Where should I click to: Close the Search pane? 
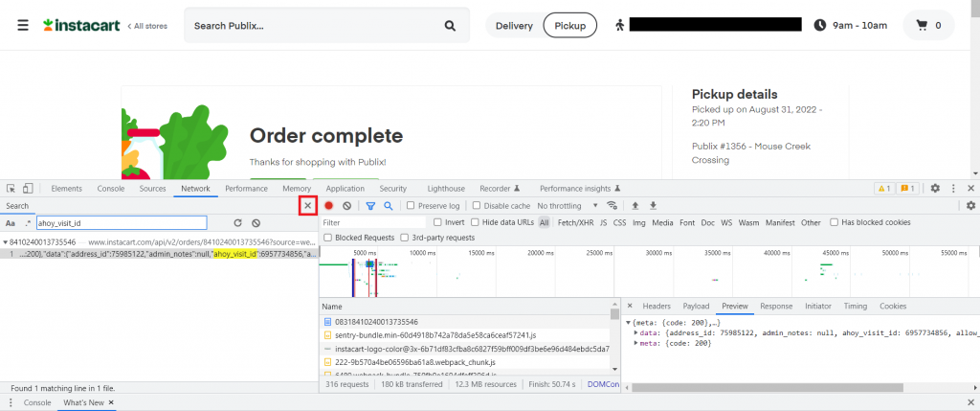307,206
